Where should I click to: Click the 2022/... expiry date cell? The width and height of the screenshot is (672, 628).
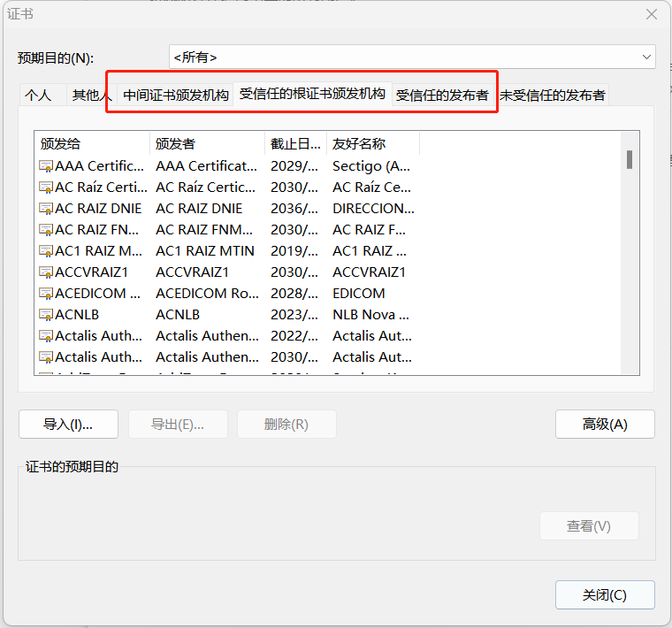click(294, 335)
